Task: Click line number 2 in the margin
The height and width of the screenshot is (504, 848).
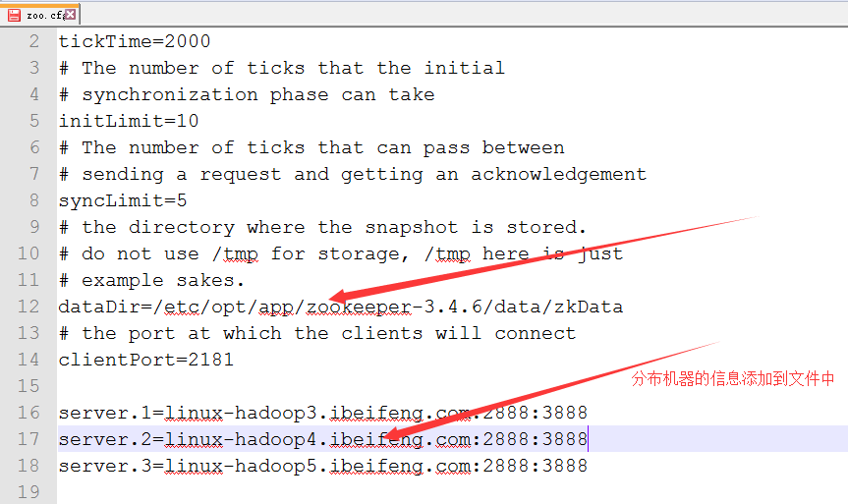Action: [34, 41]
